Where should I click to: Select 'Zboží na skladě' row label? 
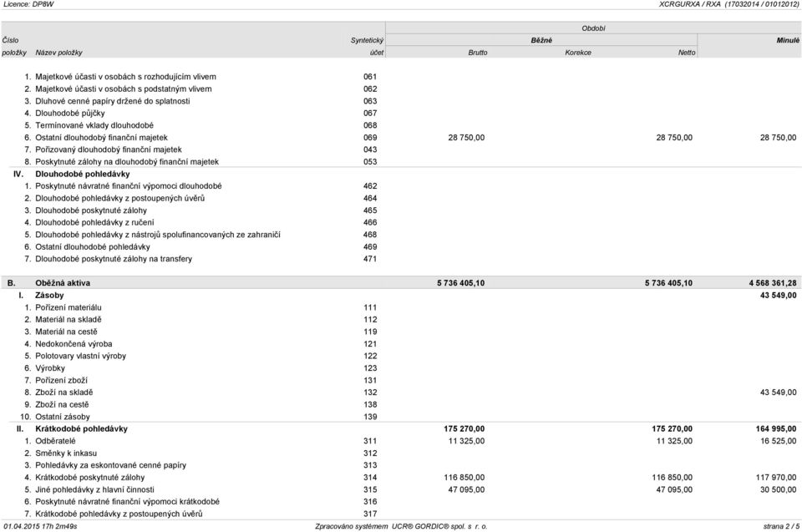coord(64,393)
